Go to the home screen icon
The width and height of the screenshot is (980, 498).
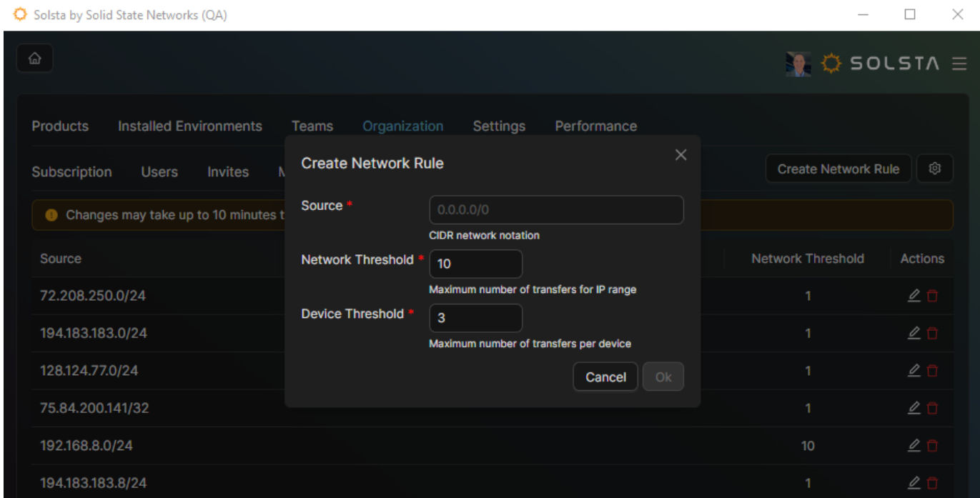pos(34,59)
